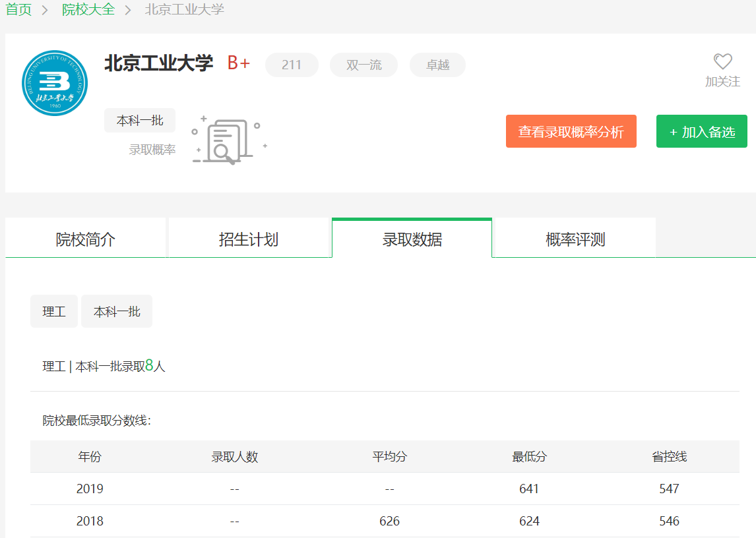Switch to 概率评测 tab
Viewport: 756px width, 538px height.
coord(575,239)
